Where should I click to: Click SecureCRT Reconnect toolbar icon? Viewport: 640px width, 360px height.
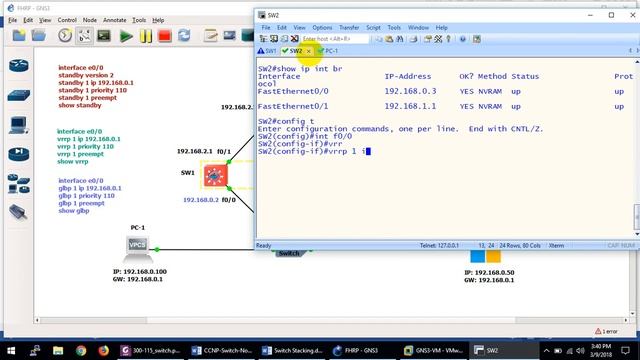[x=284, y=39]
